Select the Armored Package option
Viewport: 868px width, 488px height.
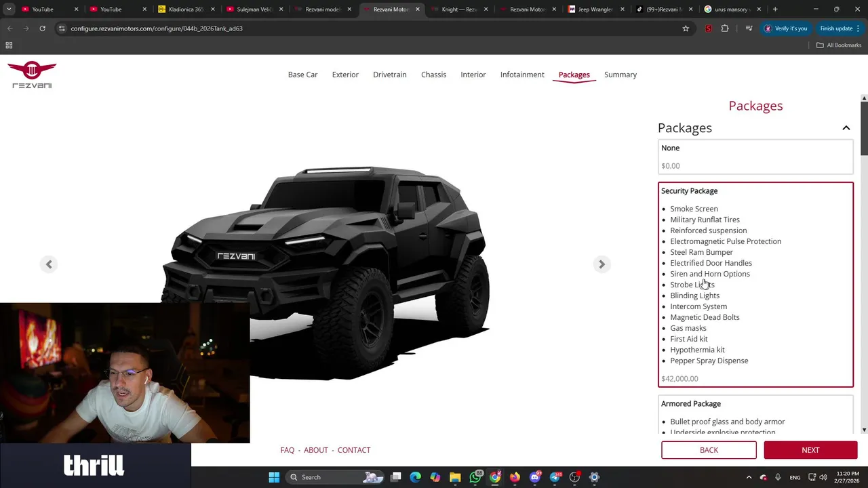click(x=755, y=415)
